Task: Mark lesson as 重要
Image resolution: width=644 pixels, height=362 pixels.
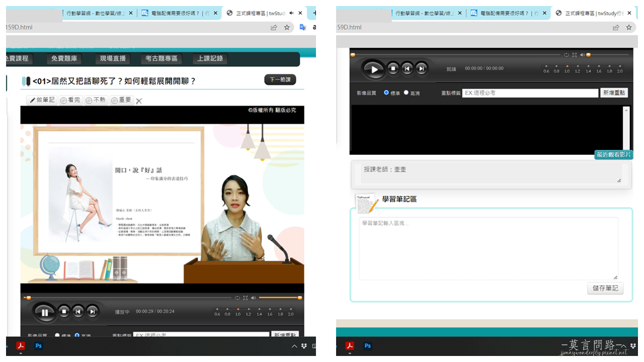Action: (x=121, y=100)
